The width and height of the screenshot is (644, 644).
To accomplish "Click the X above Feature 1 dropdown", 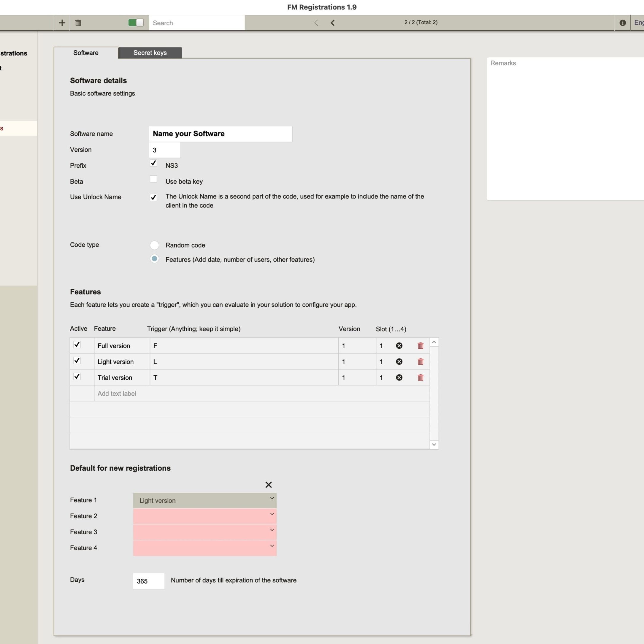I will tap(268, 485).
